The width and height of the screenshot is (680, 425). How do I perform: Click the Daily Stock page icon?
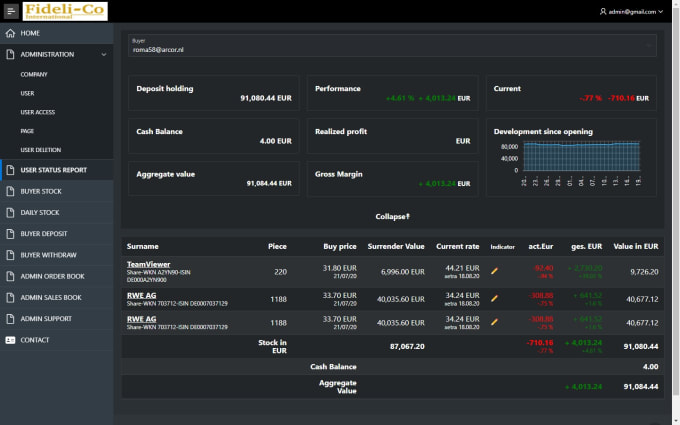tap(10, 212)
